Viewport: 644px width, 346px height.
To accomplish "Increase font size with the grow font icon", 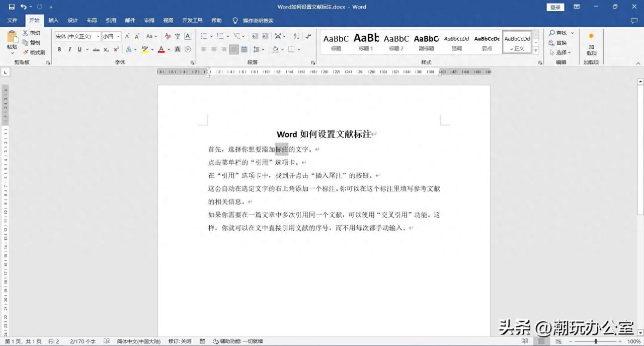I will point(127,36).
